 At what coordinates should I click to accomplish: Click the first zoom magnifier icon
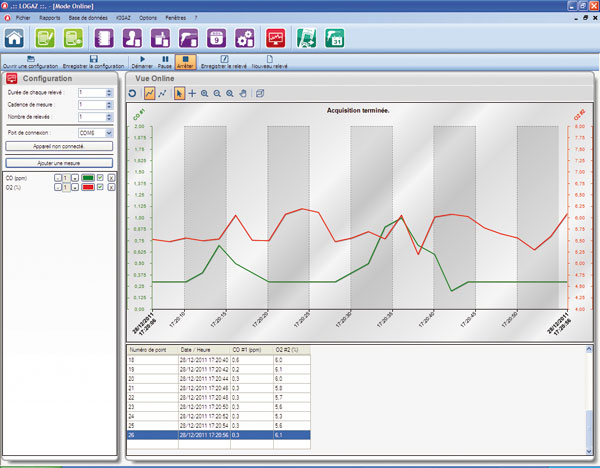205,93
